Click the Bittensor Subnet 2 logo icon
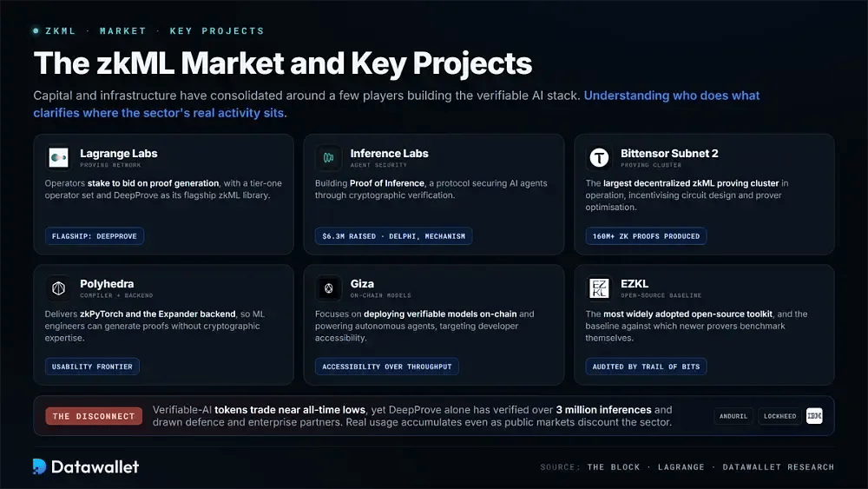 tap(598, 158)
